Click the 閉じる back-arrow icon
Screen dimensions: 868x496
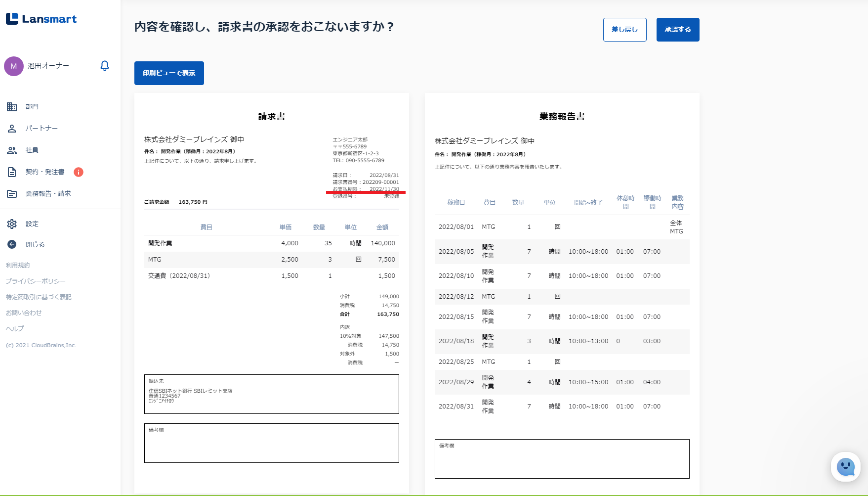pos(12,244)
